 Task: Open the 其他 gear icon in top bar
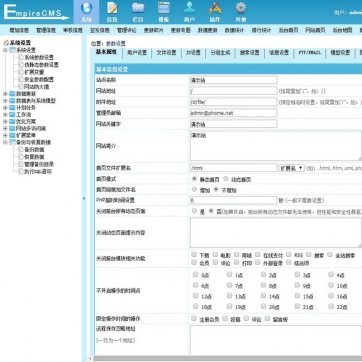tap(241, 8)
